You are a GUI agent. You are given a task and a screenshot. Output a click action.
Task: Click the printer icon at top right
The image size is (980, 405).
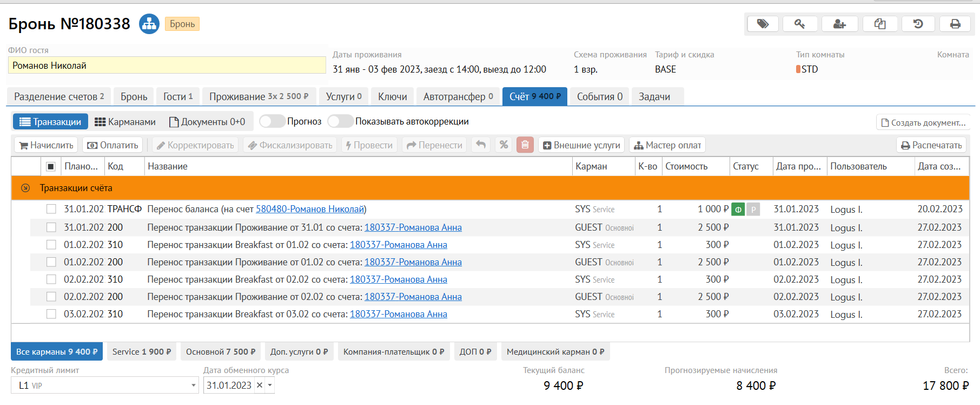(x=956, y=24)
